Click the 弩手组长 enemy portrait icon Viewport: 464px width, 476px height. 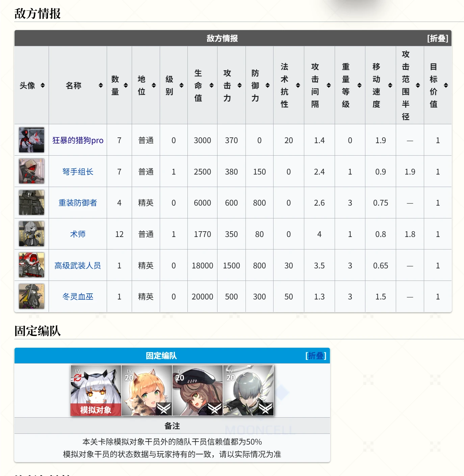(31, 171)
